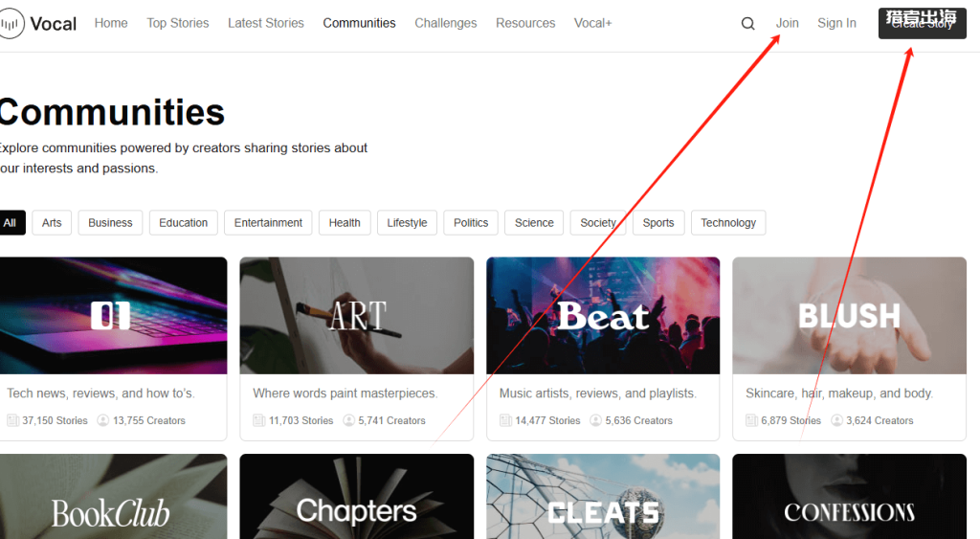Open the Top Stories nav item
This screenshot has height=539, width=980.
[177, 23]
